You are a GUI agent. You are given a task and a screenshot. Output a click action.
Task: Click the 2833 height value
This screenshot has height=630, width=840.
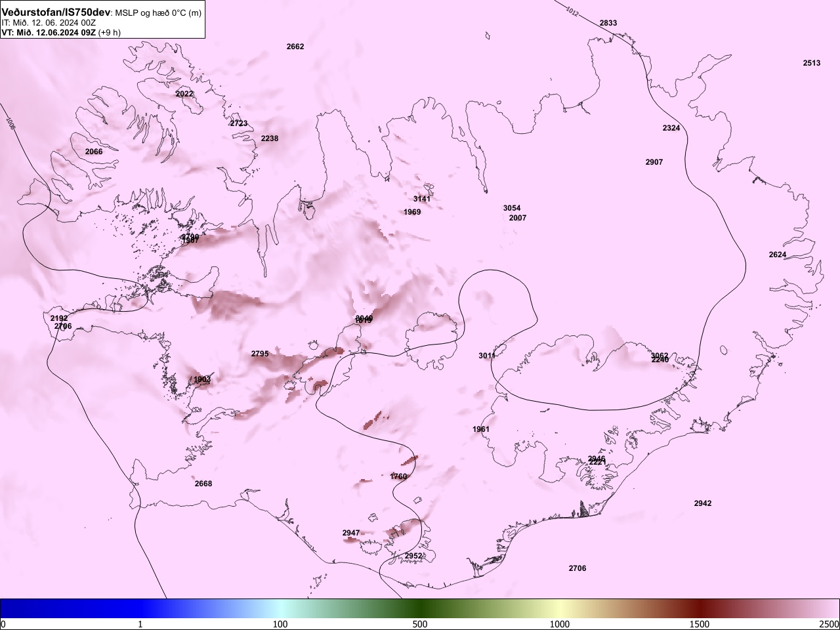point(608,23)
